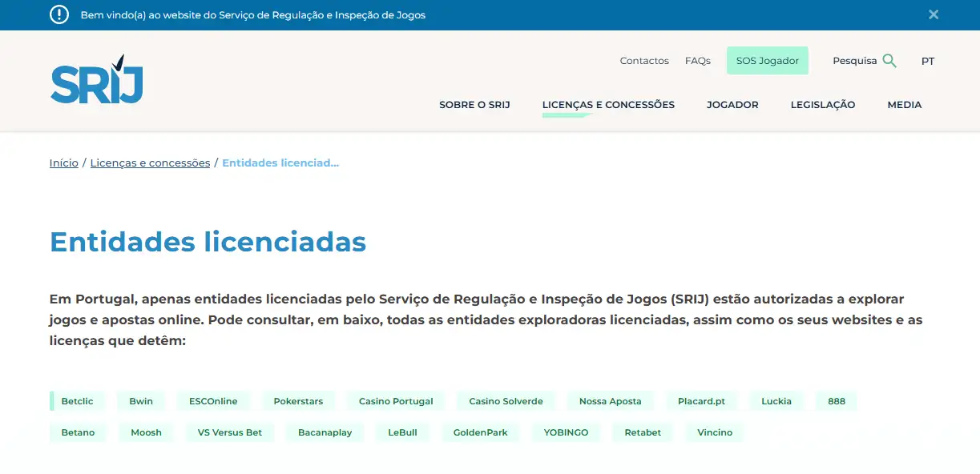Select the Betclic tag
Image resolution: width=980 pixels, height=474 pixels.
78,401
